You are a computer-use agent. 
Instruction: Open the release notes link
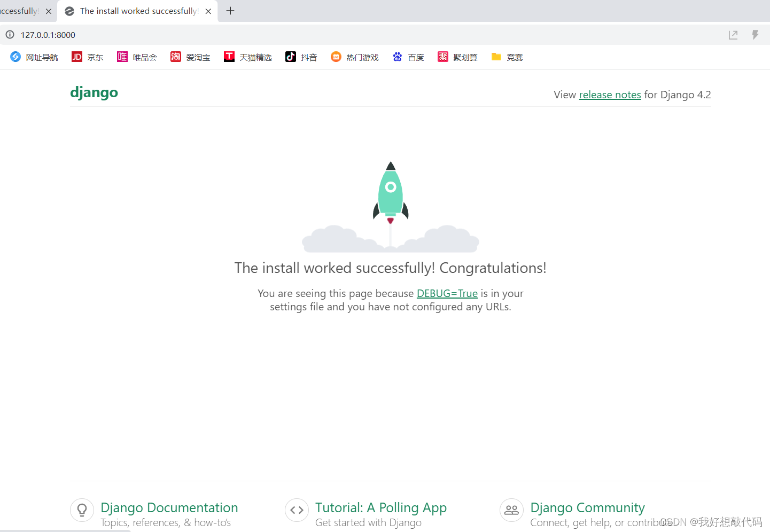click(x=610, y=95)
